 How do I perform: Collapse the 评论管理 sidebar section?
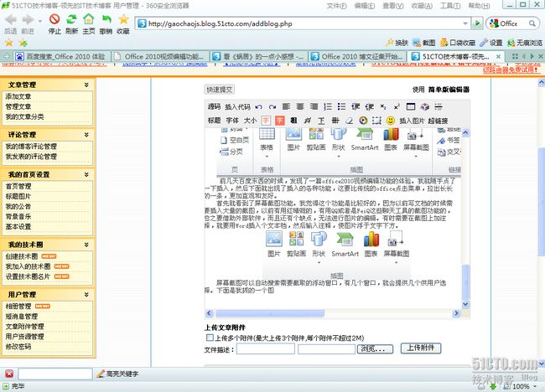pos(86,134)
